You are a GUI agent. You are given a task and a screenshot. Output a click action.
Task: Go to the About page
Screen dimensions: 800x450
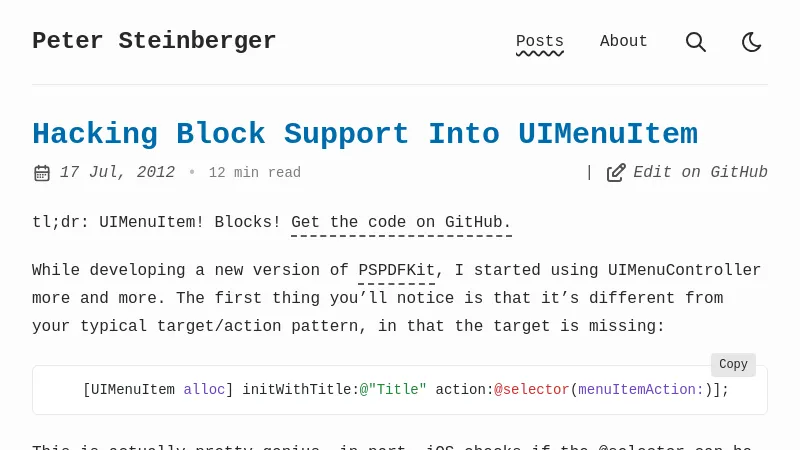(624, 42)
